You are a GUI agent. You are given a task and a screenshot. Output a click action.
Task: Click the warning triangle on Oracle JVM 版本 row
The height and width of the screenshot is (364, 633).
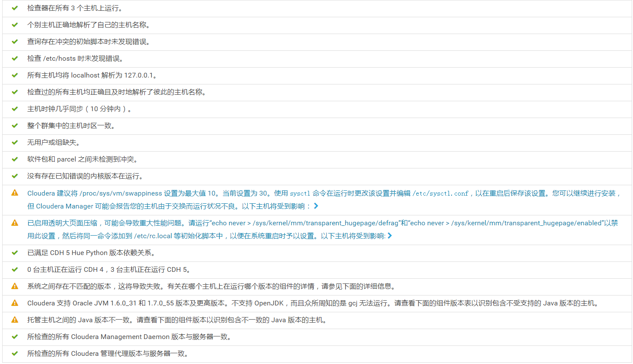point(14,303)
